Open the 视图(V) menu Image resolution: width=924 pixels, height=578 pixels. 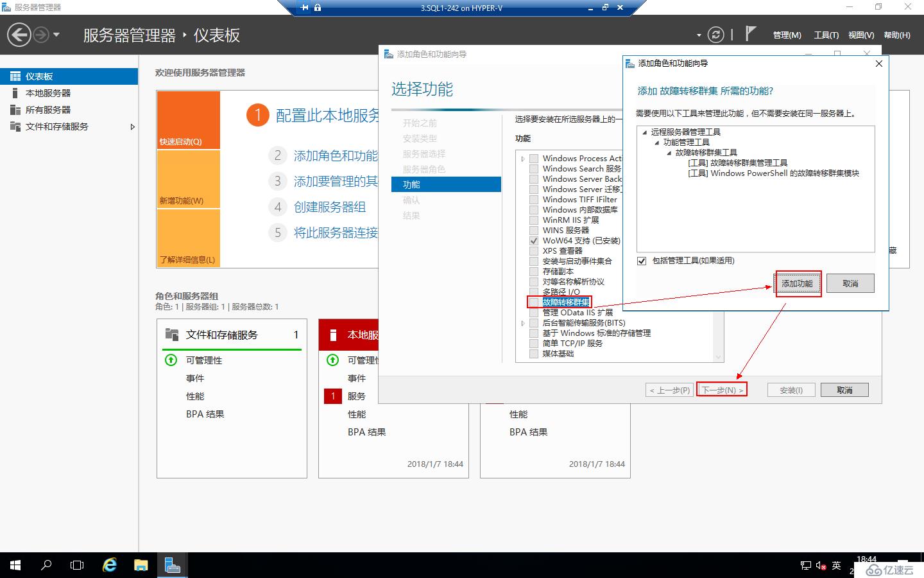click(861, 35)
